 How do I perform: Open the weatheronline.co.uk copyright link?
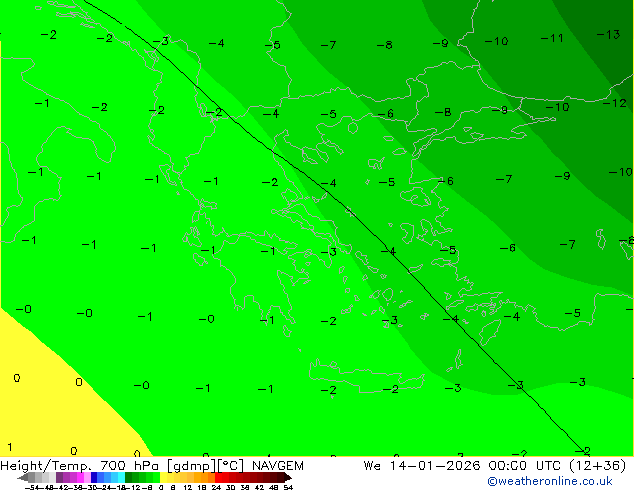550,481
